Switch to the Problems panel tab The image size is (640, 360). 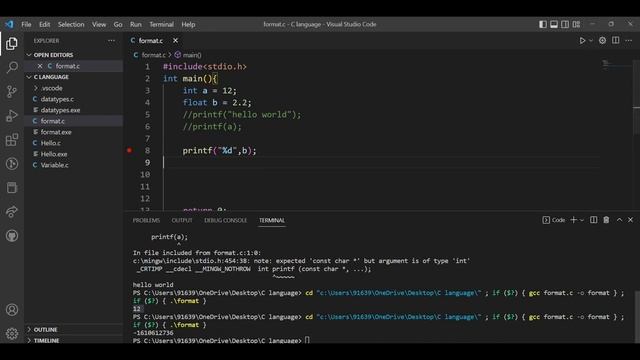tap(146, 220)
